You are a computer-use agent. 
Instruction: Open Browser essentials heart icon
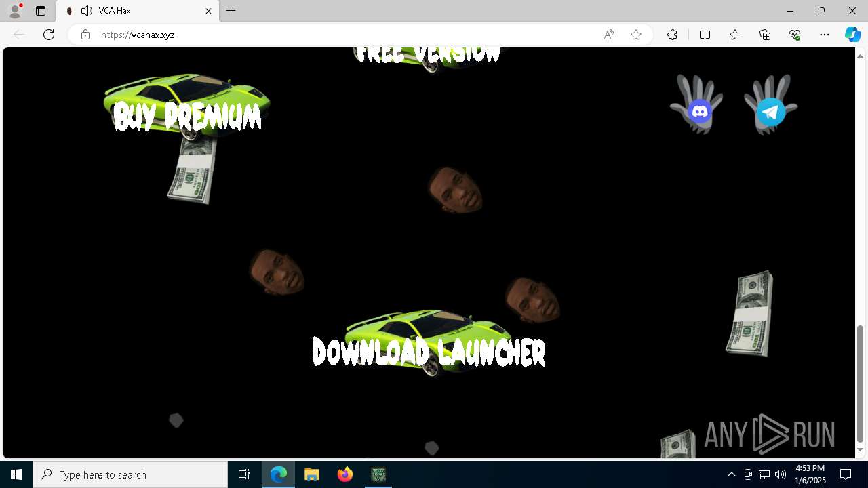[795, 35]
